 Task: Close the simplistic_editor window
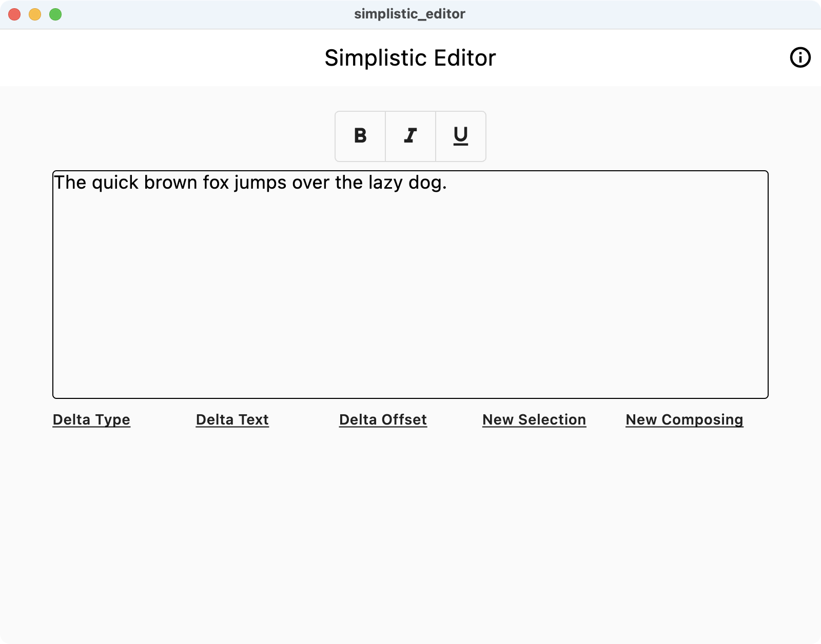tap(14, 14)
